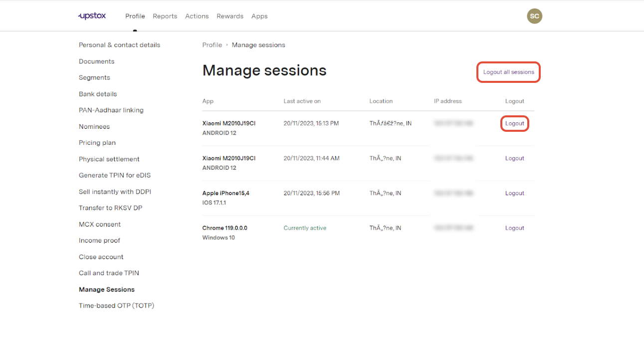The height and width of the screenshot is (340, 644).
Task: Go to Transfer to RKSV DP
Action: click(111, 208)
